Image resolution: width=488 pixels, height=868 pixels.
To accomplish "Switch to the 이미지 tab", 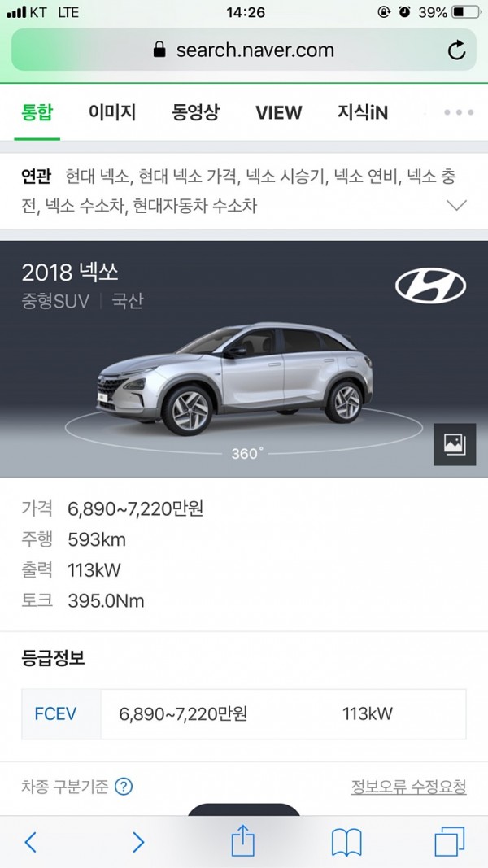I will tap(112, 112).
